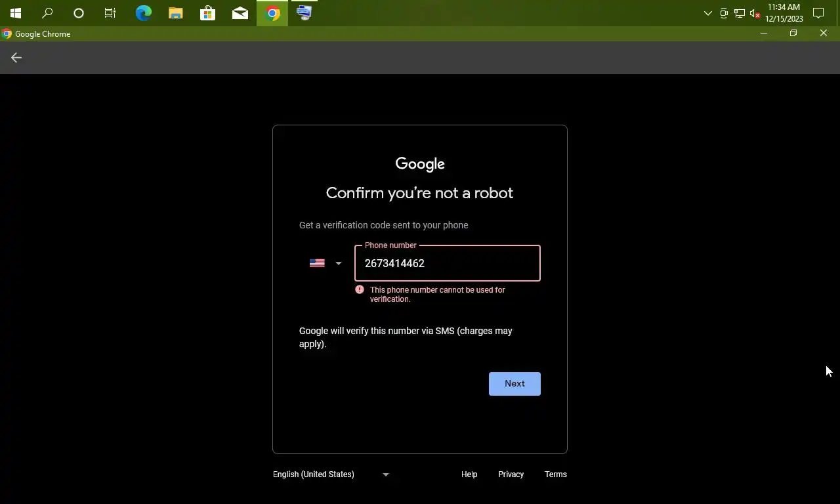Viewport: 840px width, 504px height.
Task: Click 'Google will verify this number' notice
Action: pos(406,337)
